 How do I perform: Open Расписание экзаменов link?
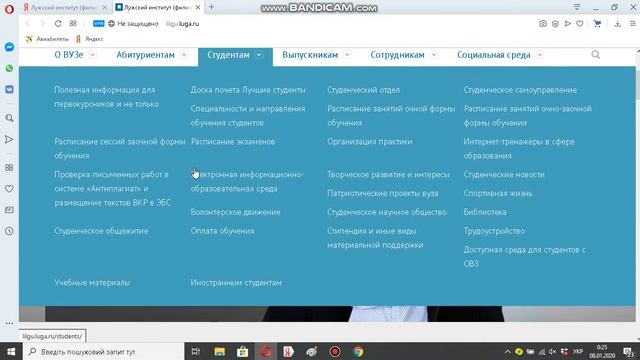pos(233,142)
